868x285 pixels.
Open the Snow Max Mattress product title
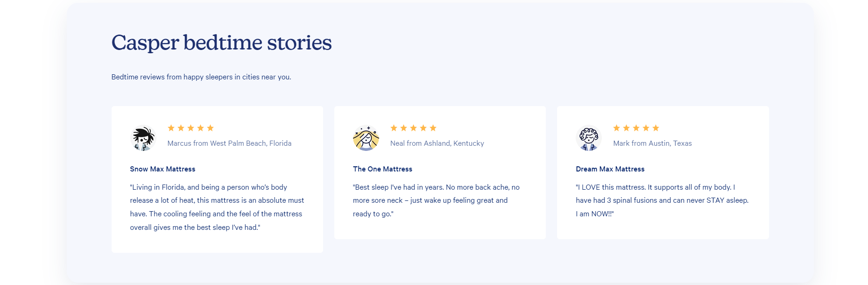pos(162,169)
